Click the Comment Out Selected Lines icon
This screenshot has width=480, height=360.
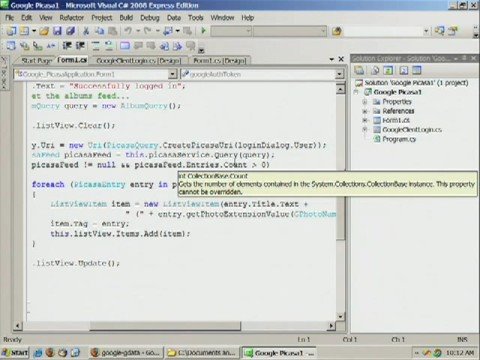95,46
